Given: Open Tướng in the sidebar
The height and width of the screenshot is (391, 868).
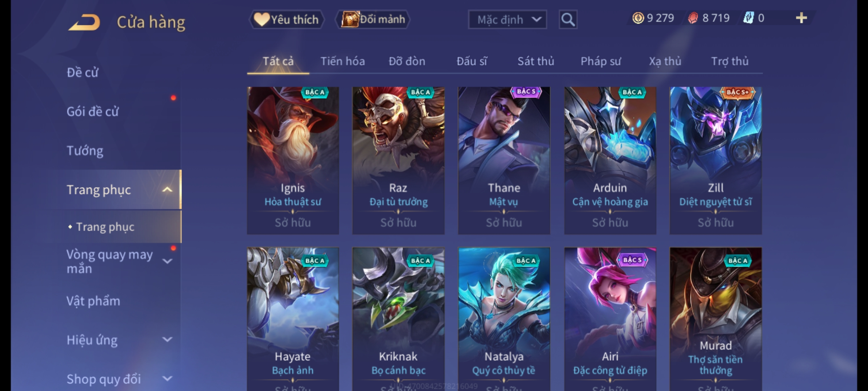Looking at the screenshot, I should pyautogui.click(x=85, y=151).
